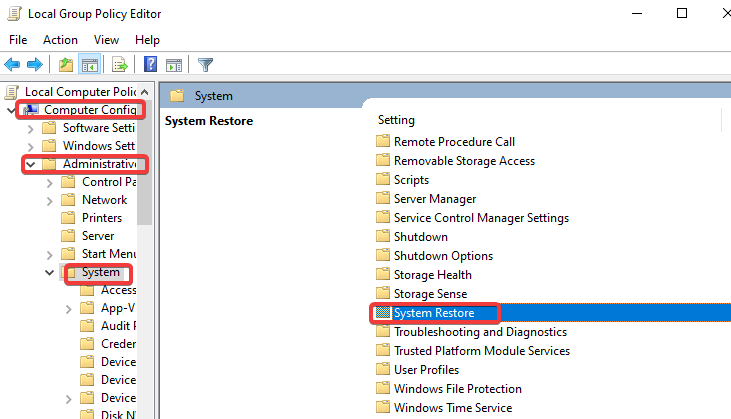Screen dimensions: 731x419
Task: Select User Profiles entry
Action: tap(426, 370)
